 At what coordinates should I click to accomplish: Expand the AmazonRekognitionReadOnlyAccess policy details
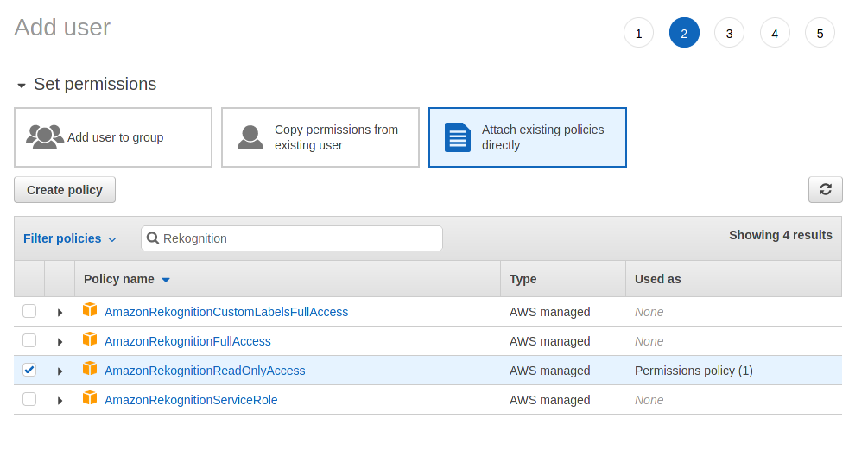point(60,371)
